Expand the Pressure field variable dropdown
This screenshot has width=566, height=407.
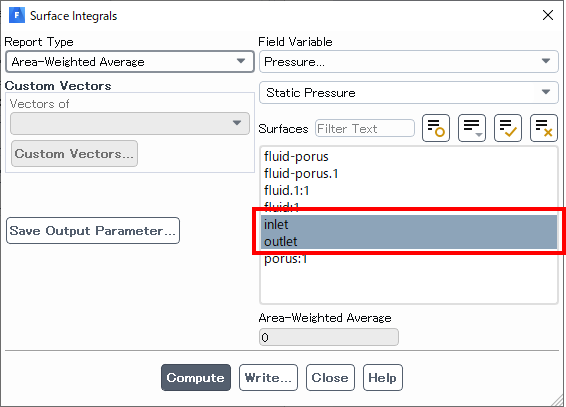409,62
